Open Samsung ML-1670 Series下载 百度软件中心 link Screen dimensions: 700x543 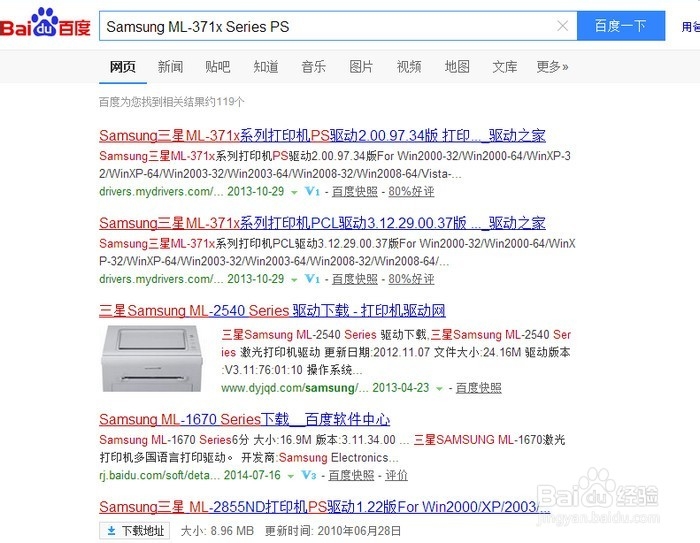pos(244,419)
